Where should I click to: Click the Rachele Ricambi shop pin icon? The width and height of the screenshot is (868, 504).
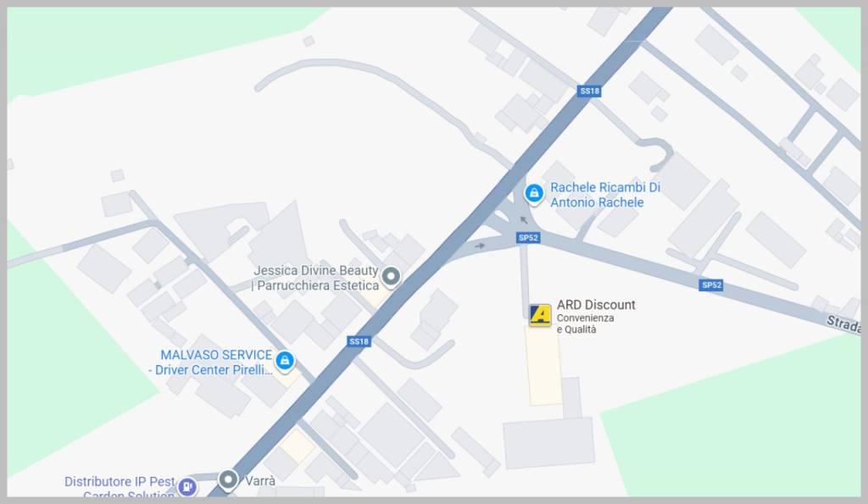point(534,194)
